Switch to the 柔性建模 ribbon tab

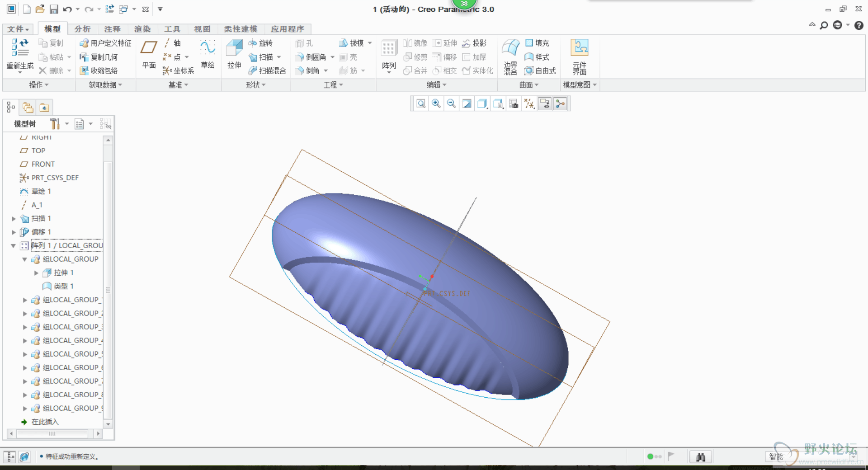point(241,29)
